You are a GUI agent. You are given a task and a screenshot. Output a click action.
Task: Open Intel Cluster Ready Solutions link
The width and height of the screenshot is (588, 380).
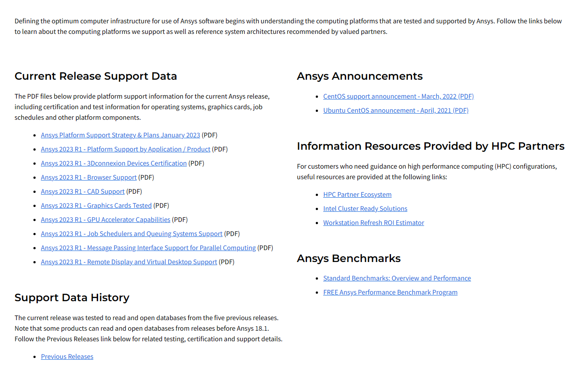click(365, 209)
